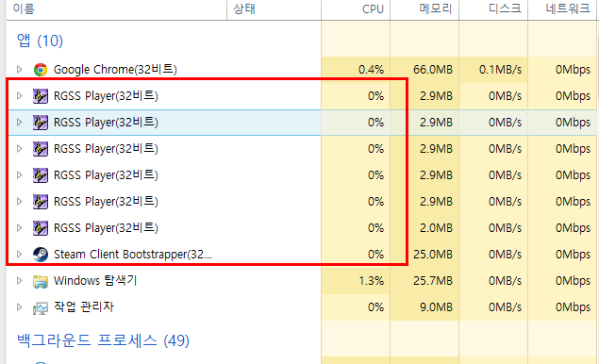
Task: Click the 0MB/s disk value for 작업 관리자
Action: 505,307
